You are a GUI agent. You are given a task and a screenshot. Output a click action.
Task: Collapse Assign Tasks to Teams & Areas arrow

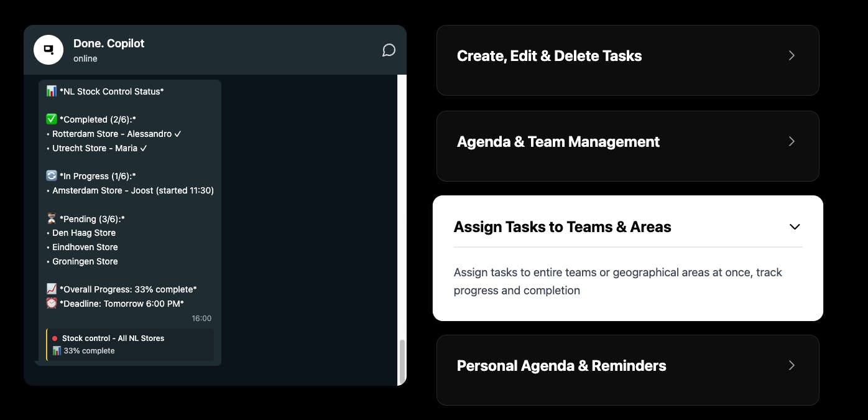click(795, 227)
